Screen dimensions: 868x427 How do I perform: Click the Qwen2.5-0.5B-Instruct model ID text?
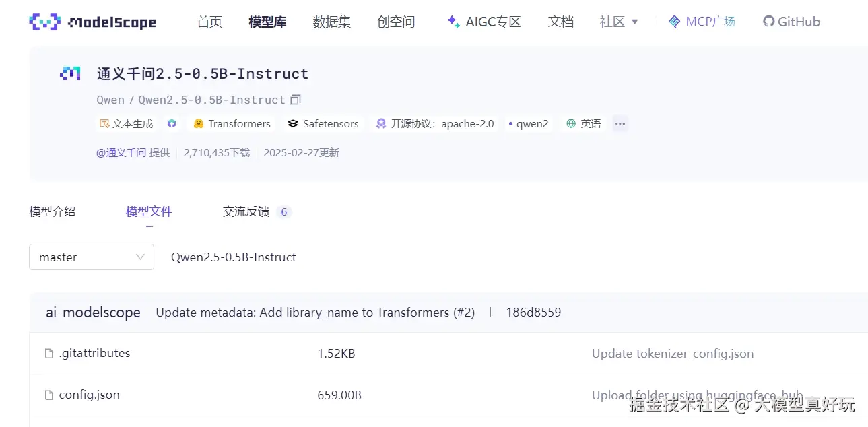pyautogui.click(x=211, y=100)
